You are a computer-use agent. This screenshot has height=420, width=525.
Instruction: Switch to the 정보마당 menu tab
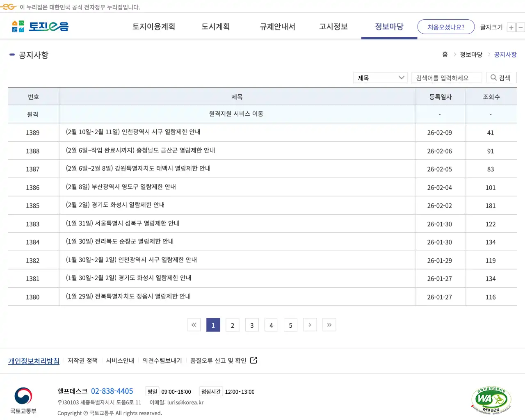tap(388, 27)
